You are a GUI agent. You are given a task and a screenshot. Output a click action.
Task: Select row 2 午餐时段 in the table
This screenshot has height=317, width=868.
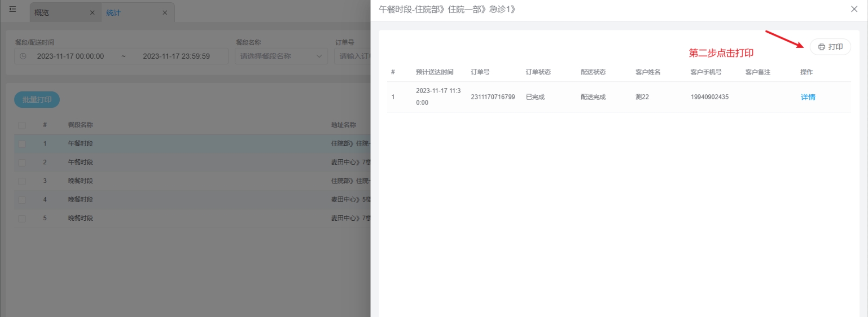(x=81, y=162)
